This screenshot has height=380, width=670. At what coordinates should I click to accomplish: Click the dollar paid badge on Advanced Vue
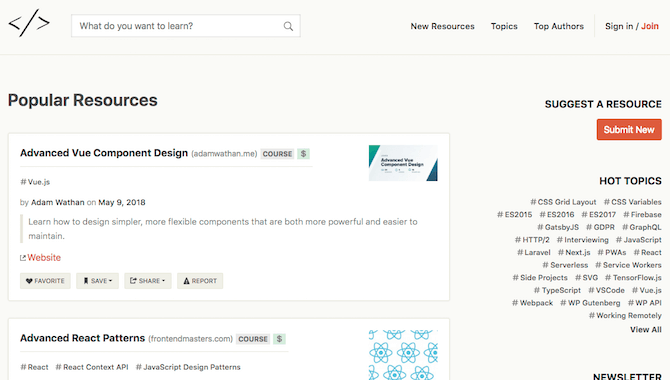pos(303,154)
